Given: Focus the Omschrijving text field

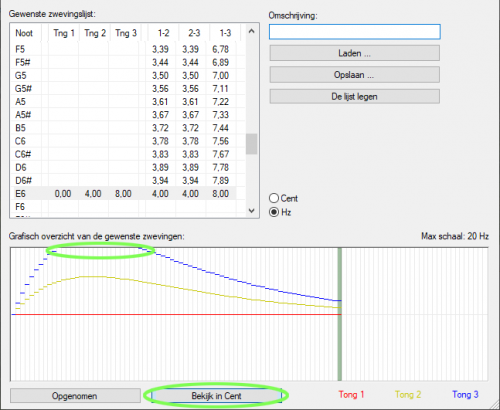Looking at the screenshot, I should (x=355, y=32).
